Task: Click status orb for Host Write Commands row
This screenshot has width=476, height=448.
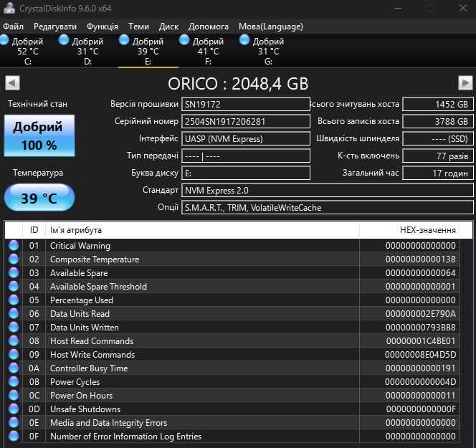Action: click(14, 354)
